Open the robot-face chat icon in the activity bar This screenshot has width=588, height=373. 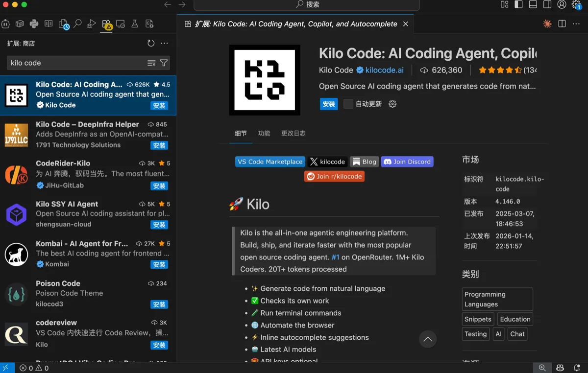point(5,24)
